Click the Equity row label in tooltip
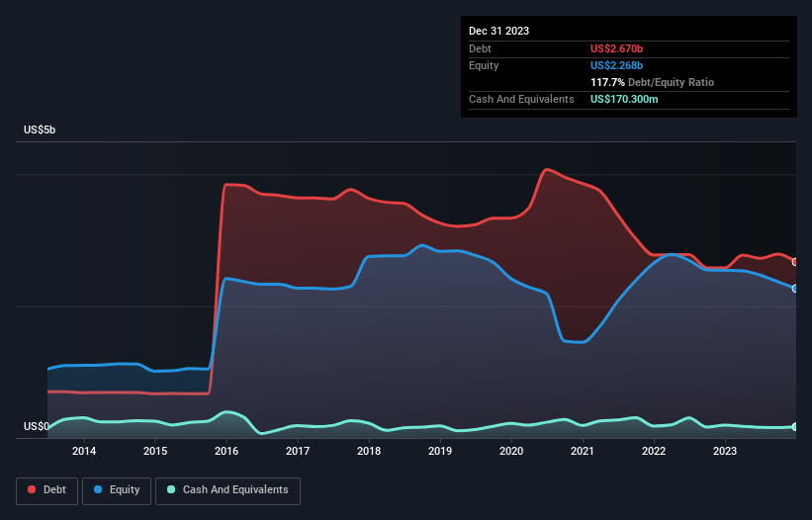This screenshot has width=812, height=520. [x=484, y=65]
